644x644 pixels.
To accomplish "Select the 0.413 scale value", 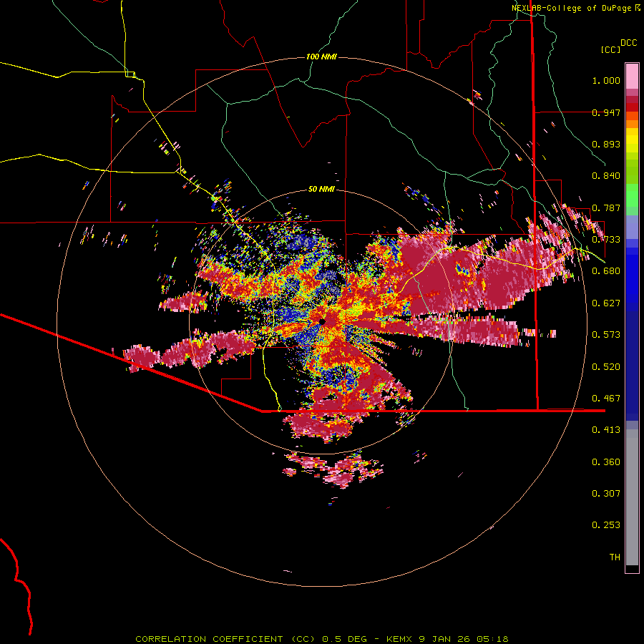I will pos(606,430).
